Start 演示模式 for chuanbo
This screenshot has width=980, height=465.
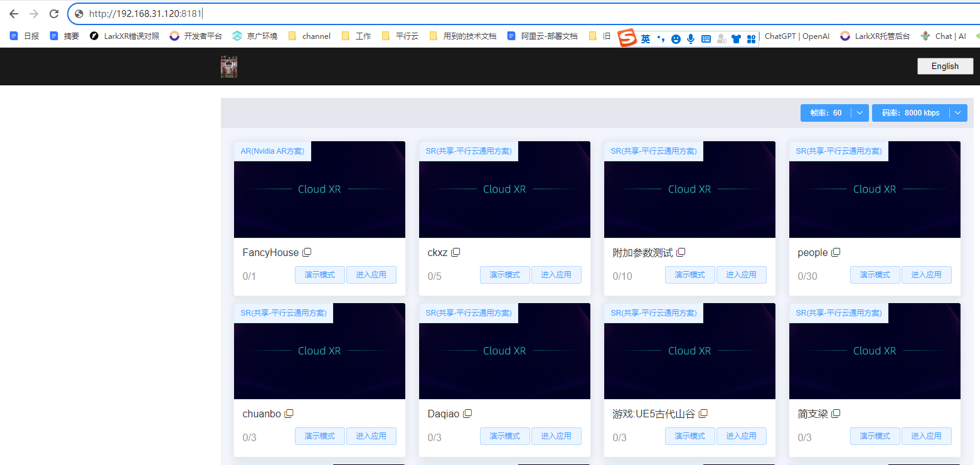click(x=320, y=436)
